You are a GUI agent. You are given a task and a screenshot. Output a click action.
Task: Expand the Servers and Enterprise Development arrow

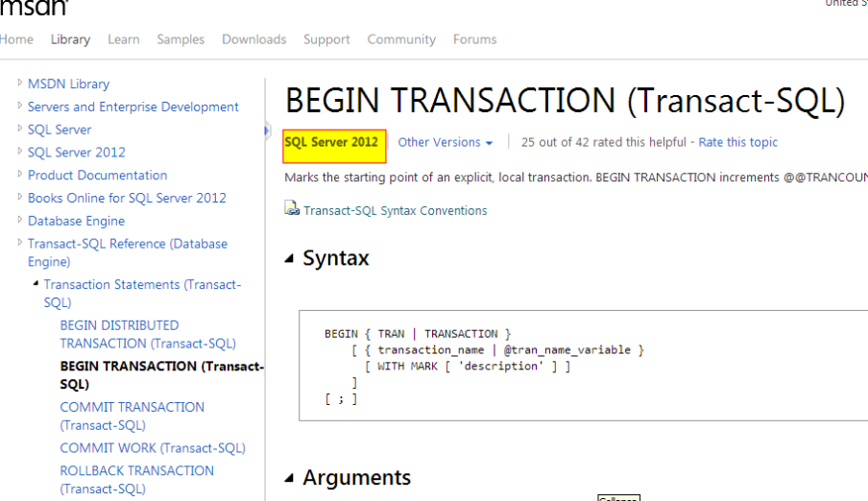click(20, 106)
